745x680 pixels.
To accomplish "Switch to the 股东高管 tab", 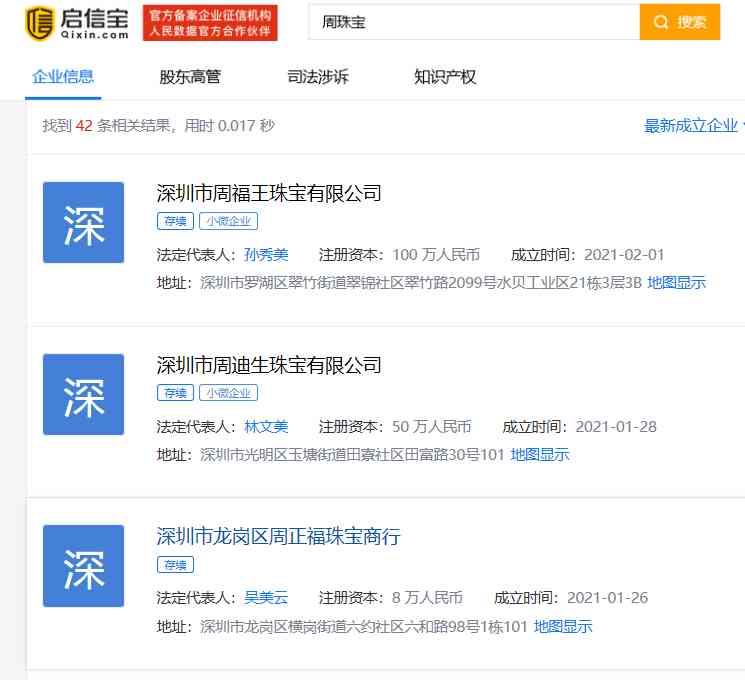I will (x=190, y=77).
